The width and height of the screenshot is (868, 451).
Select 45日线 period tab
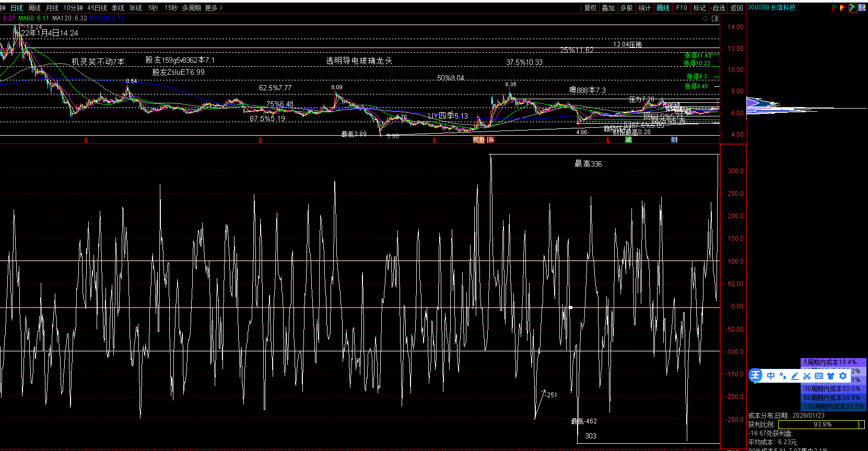click(x=97, y=8)
